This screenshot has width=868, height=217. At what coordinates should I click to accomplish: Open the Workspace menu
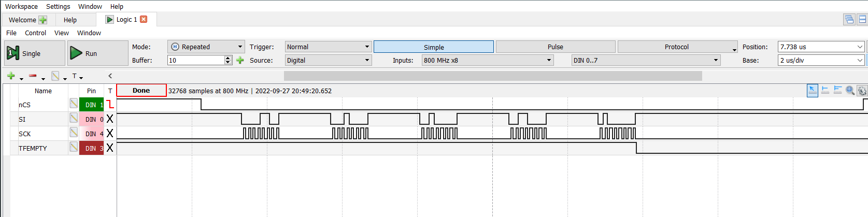pos(21,6)
